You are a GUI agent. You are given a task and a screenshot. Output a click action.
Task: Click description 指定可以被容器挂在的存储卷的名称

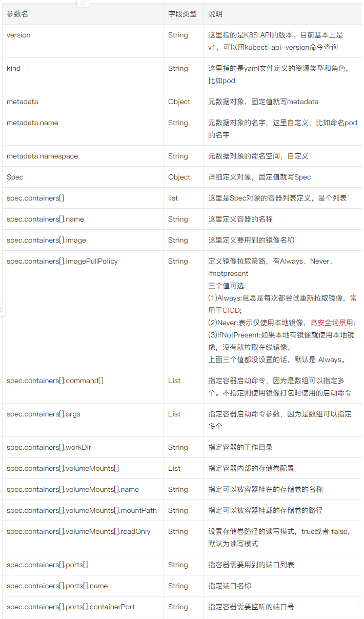click(266, 489)
